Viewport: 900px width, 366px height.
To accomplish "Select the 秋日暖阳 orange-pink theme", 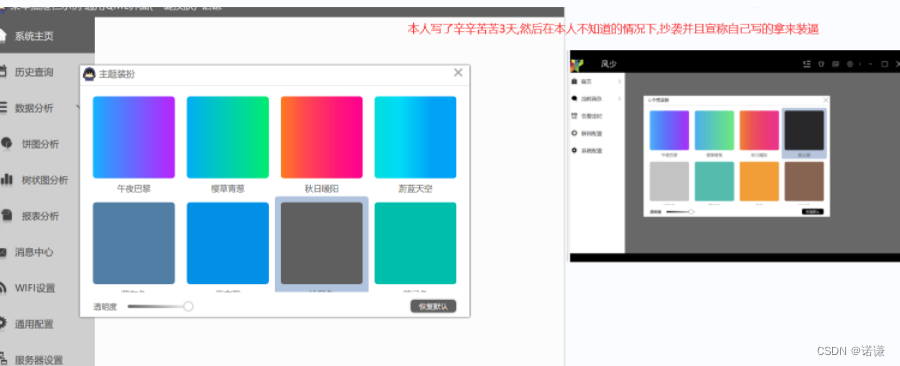I will click(x=321, y=137).
